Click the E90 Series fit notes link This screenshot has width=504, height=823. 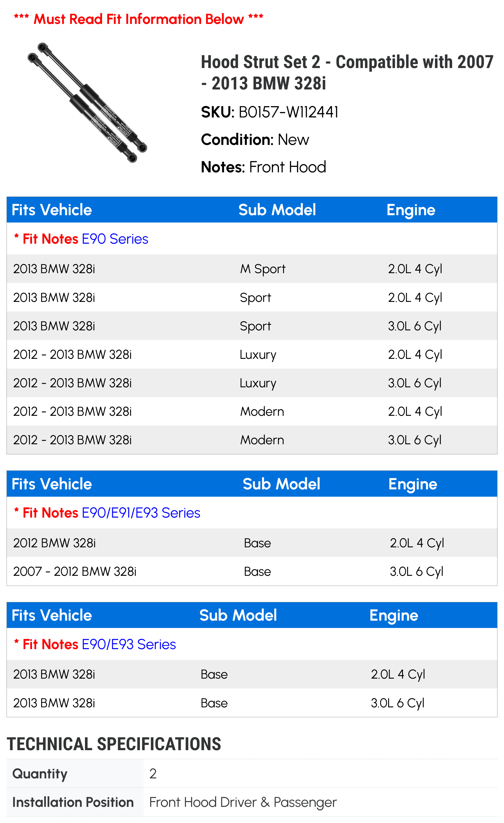115,239
